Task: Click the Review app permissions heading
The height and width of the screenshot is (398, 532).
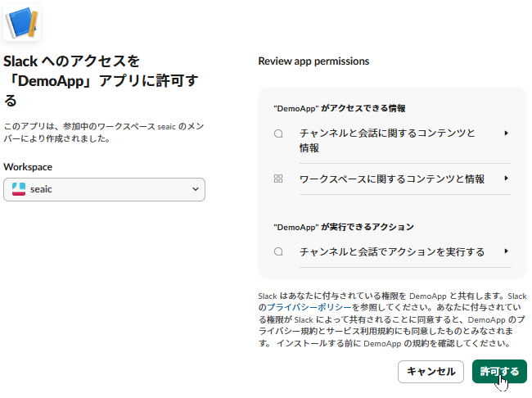Action: [313, 61]
